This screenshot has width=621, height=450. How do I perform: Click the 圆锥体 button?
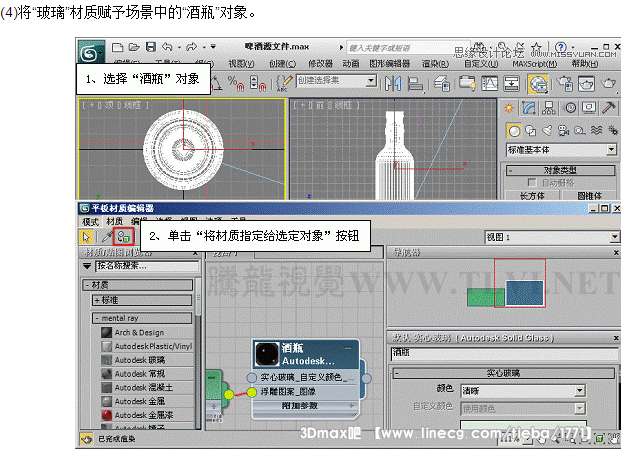pyautogui.click(x=589, y=196)
